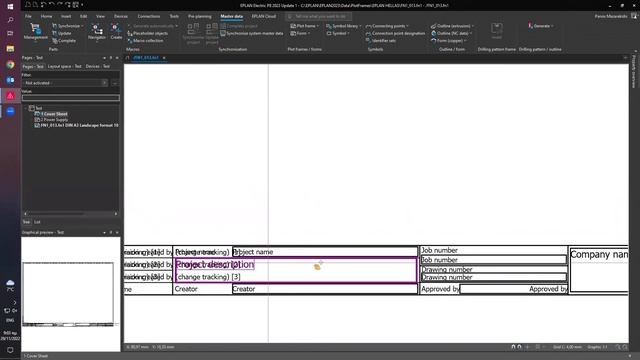Open the user account icon in the ribbon

(x=634, y=16)
